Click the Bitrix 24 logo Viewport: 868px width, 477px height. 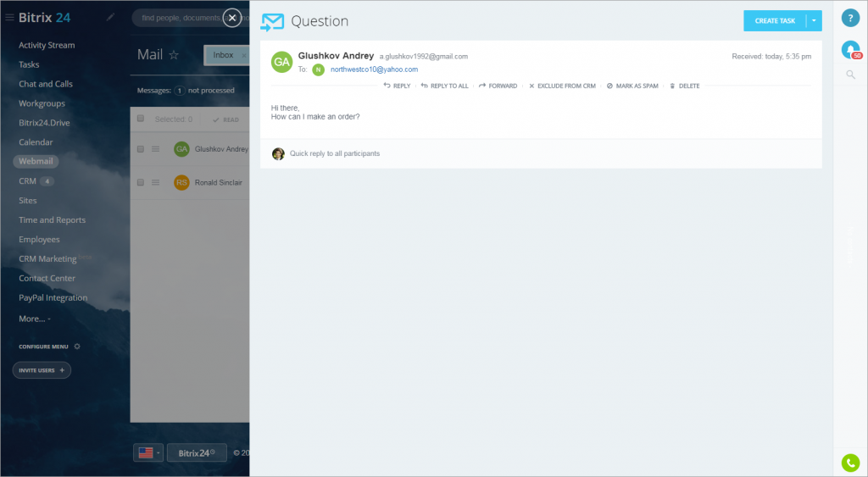[44, 18]
